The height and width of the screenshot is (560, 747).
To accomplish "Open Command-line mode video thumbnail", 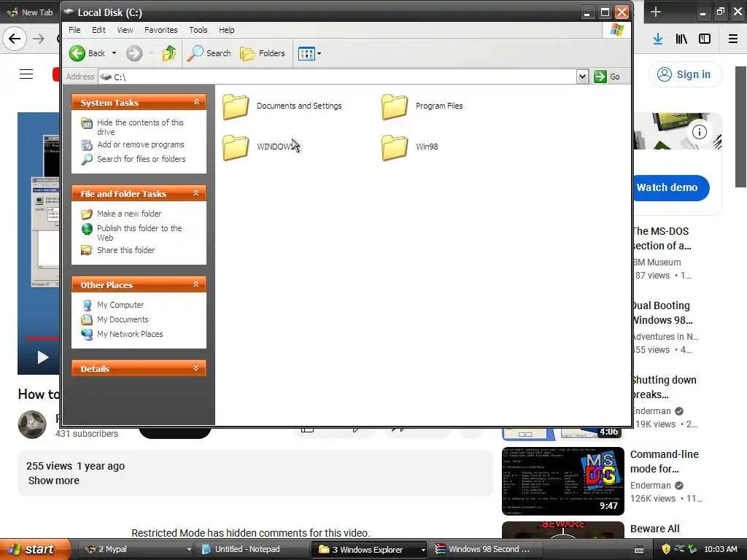I will [563, 481].
